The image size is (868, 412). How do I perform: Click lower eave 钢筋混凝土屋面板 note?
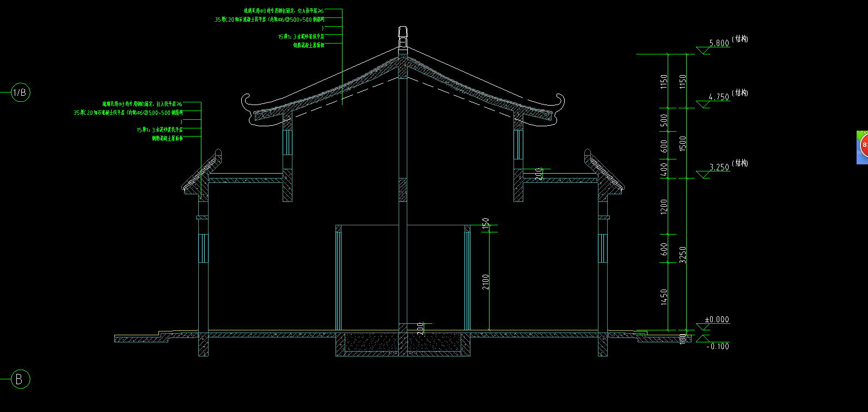coord(167,138)
